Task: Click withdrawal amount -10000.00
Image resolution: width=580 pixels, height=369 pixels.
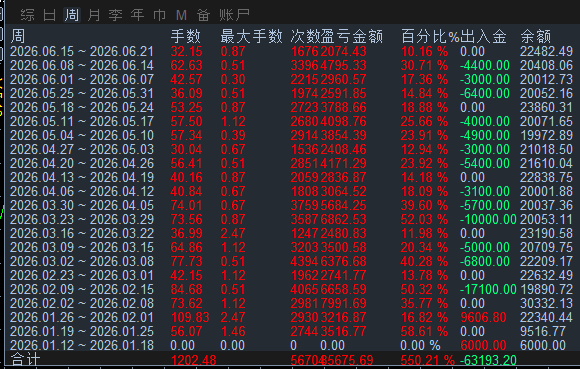Action: pyautogui.click(x=488, y=219)
